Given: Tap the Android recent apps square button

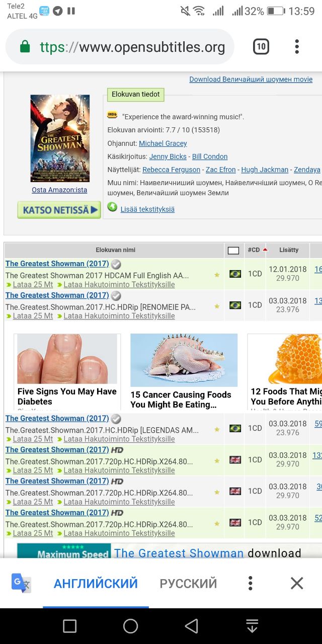Looking at the screenshot, I should [x=70, y=626].
